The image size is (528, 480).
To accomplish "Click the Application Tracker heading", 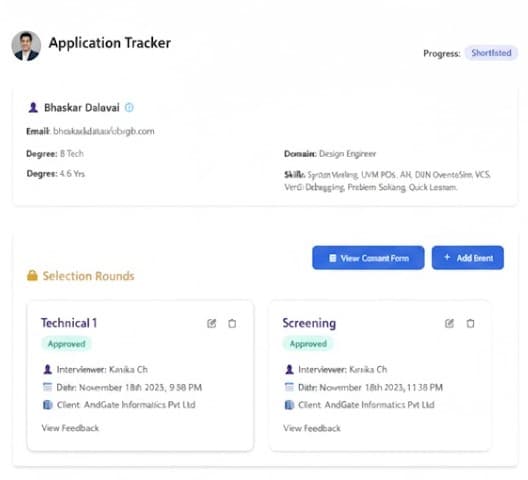I will 110,43.
